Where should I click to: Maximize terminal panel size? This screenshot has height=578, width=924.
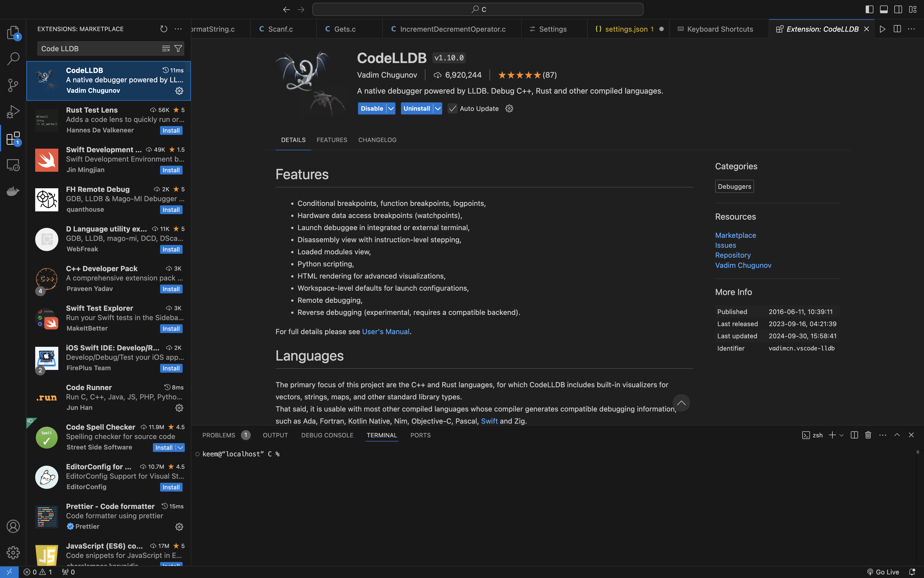897,435
